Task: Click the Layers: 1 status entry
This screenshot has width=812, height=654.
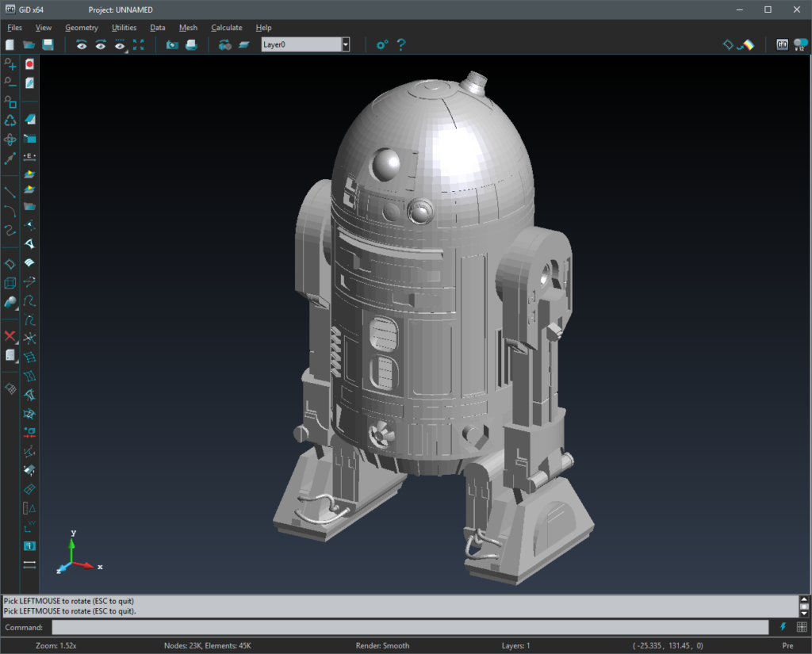Action: (x=515, y=646)
